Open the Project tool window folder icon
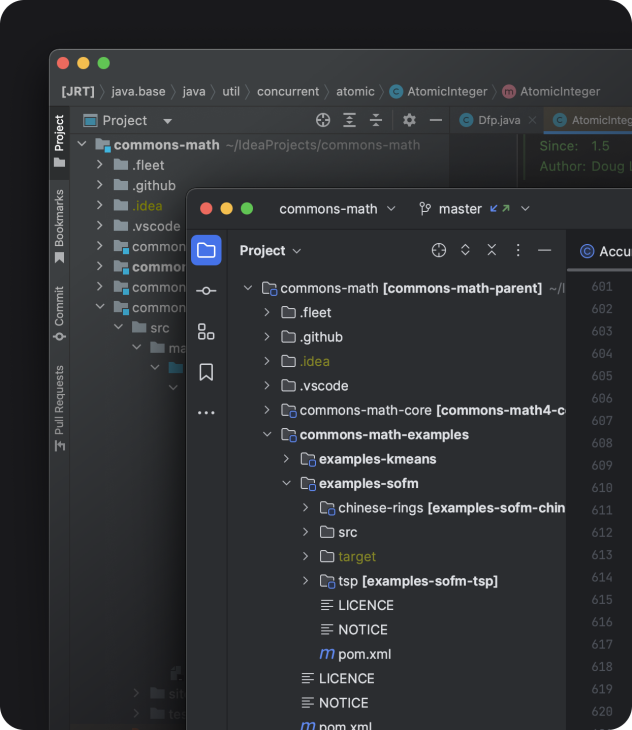Screen dimensions: 632x730 point(206,250)
